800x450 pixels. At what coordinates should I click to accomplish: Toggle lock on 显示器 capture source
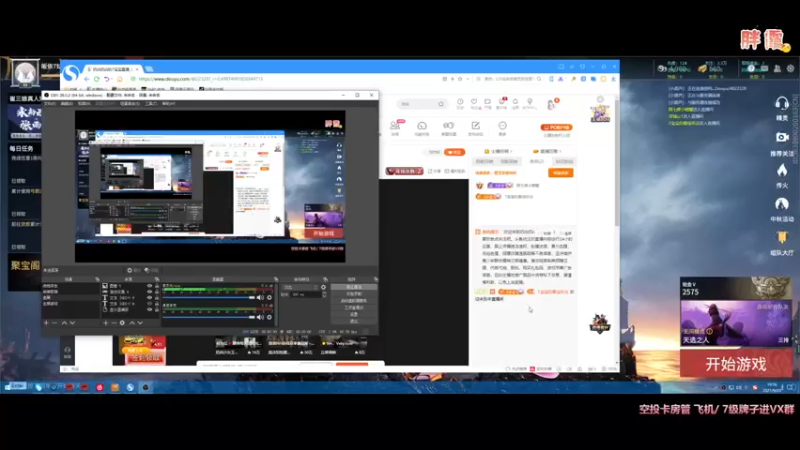pyautogui.click(x=157, y=309)
